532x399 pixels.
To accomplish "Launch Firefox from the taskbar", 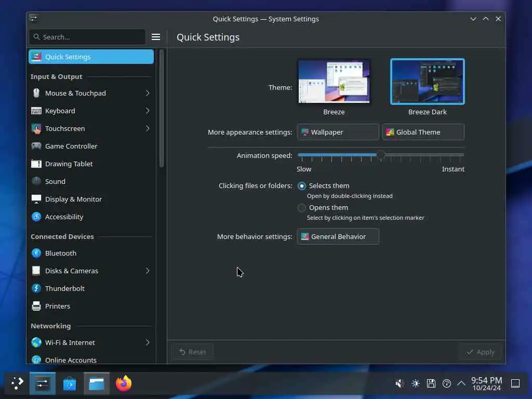I will (x=124, y=383).
